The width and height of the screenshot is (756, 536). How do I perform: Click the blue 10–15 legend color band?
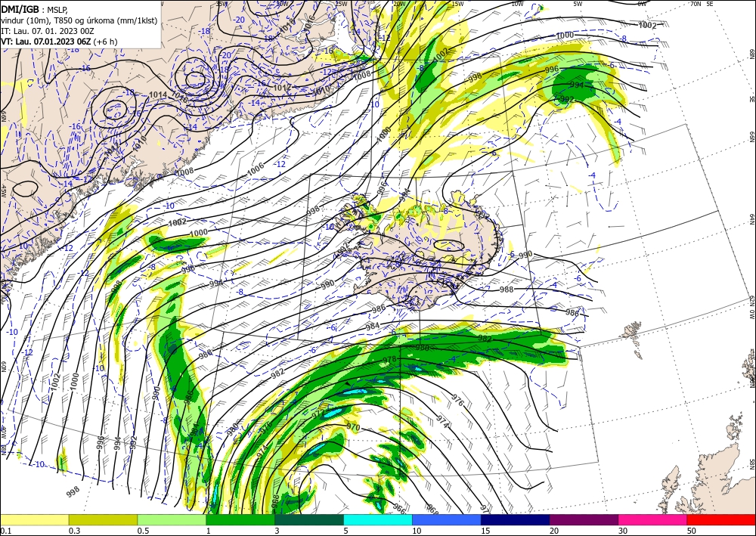coord(447,519)
